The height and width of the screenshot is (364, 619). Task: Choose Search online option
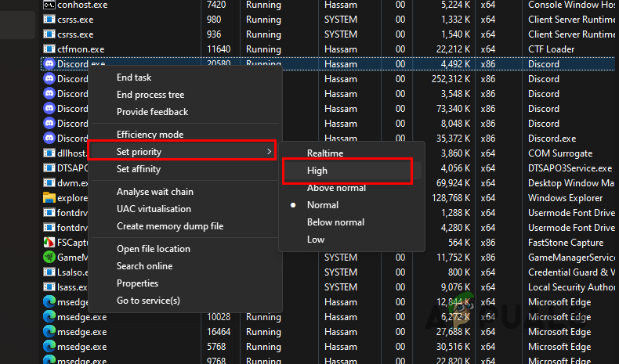point(144,266)
